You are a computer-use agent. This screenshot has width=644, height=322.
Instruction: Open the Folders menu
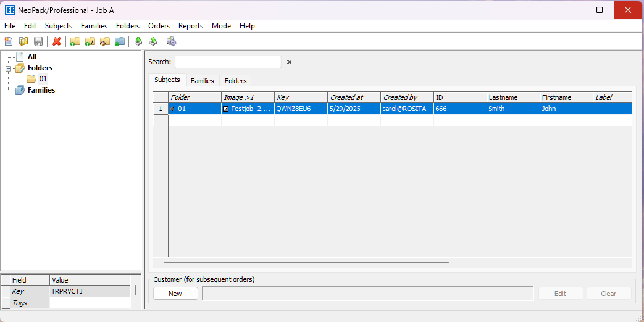(x=128, y=26)
